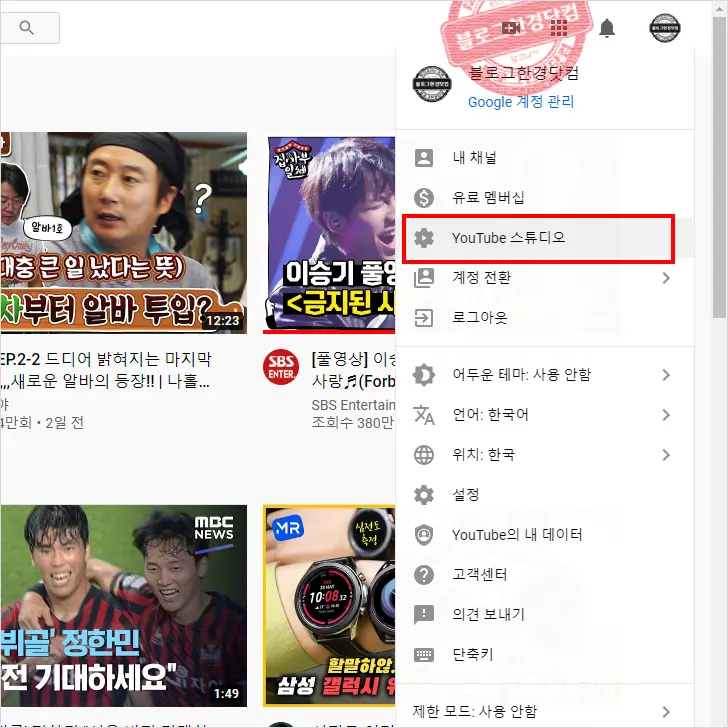Open YouTube 스튜디오 from the menu

pyautogui.click(x=545, y=238)
